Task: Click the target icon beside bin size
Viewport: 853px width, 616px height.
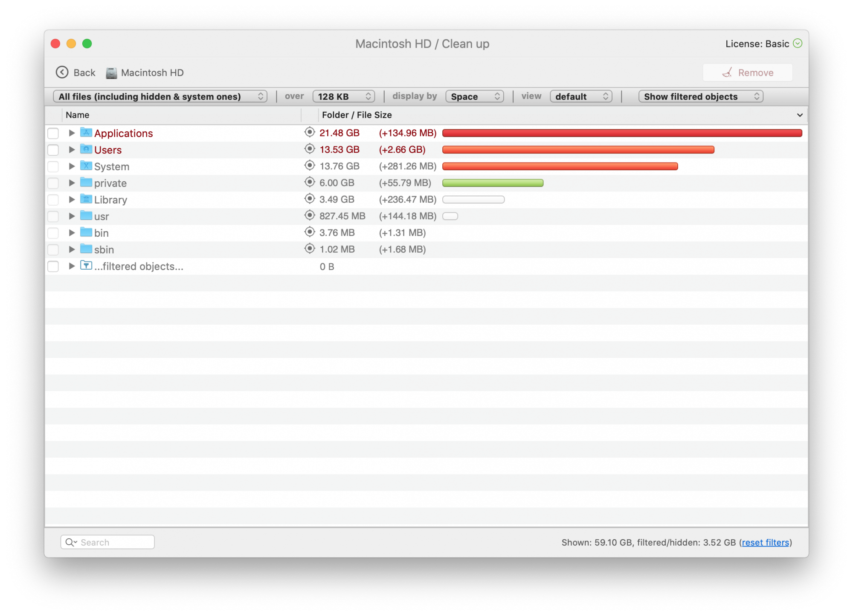Action: tap(310, 232)
